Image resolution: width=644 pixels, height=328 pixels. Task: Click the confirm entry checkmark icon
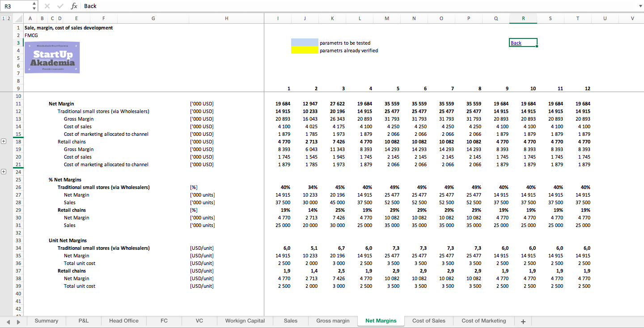point(60,6)
